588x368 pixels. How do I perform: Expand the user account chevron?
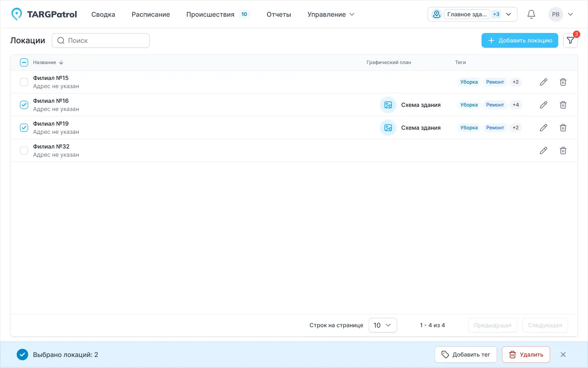click(570, 14)
